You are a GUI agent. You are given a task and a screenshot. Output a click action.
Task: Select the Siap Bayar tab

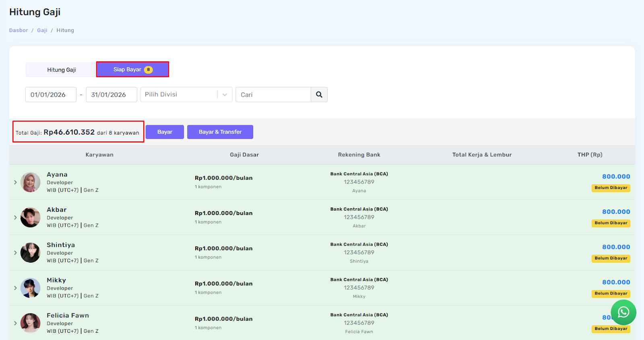click(132, 69)
